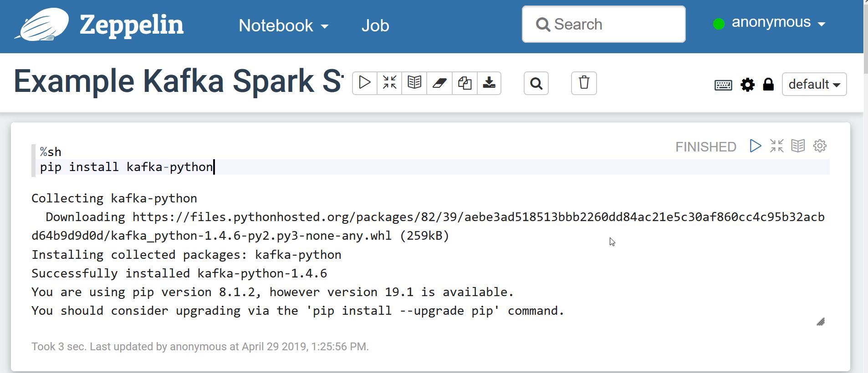The image size is (868, 373).
Task: Open the Zeppelin home link text
Action: pos(132,25)
